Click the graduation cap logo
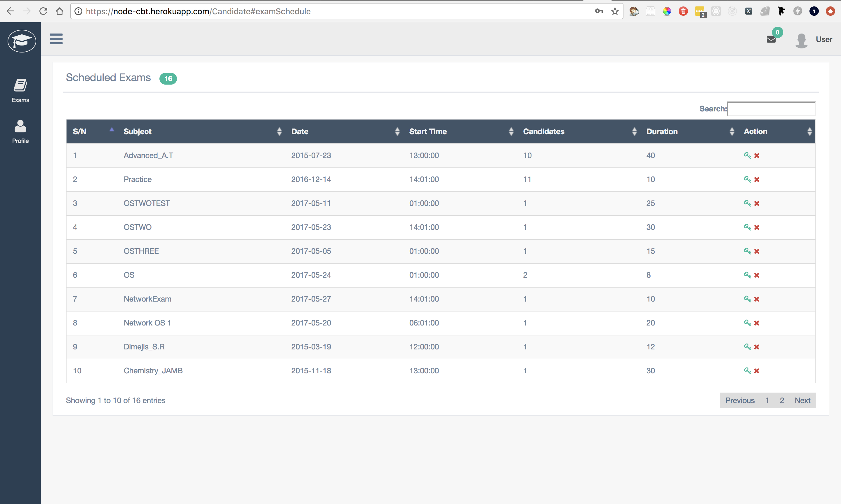The height and width of the screenshot is (504, 841). point(22,41)
